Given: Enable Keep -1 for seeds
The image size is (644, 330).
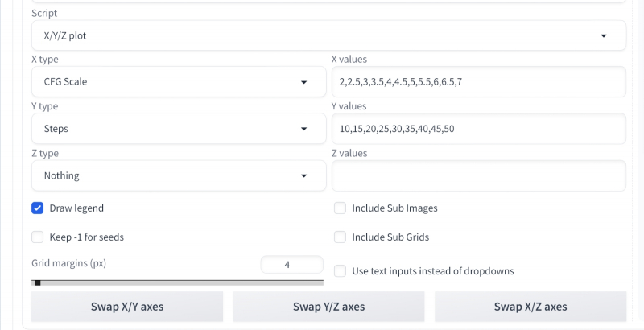Looking at the screenshot, I should [38, 237].
